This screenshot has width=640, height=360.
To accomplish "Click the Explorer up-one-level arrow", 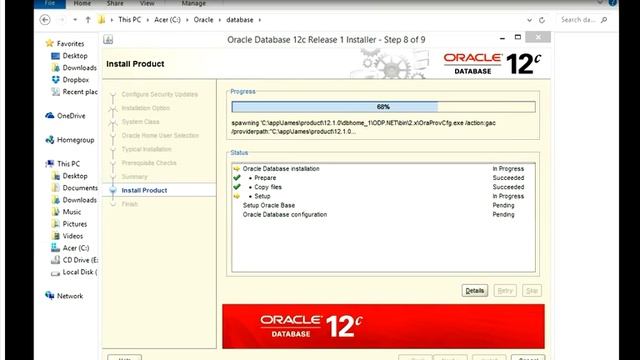I will pos(88,20).
